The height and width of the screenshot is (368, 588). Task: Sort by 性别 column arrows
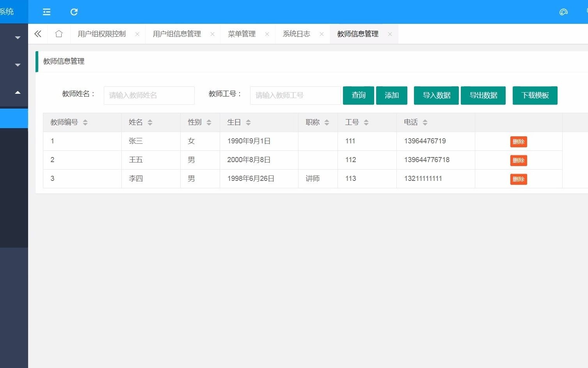coord(209,123)
